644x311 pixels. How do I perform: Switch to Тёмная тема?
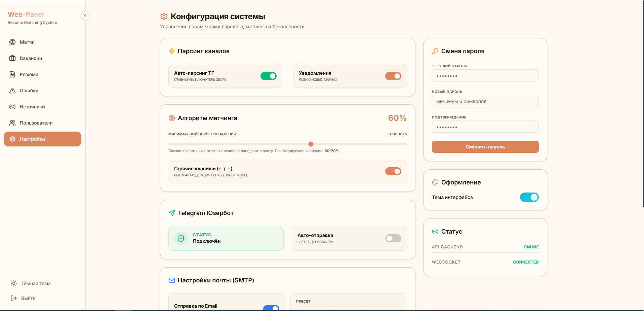pos(42,283)
